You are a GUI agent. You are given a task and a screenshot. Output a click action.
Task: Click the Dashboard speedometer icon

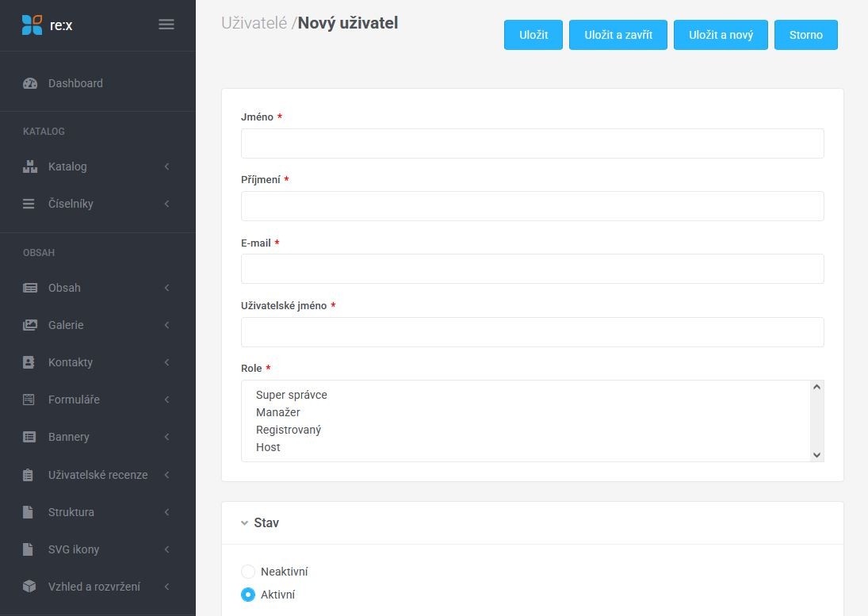[30, 83]
